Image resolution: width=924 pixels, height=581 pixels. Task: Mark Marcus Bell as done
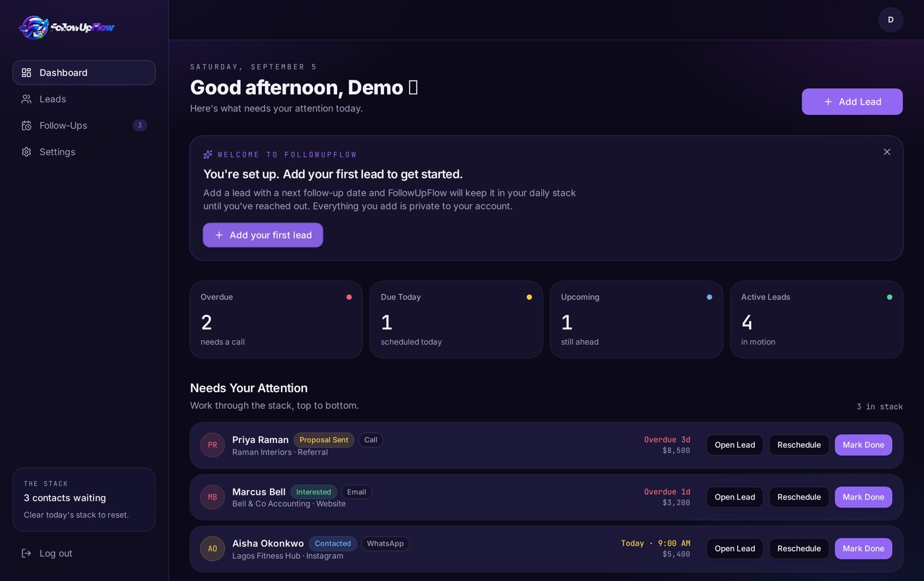point(863,497)
